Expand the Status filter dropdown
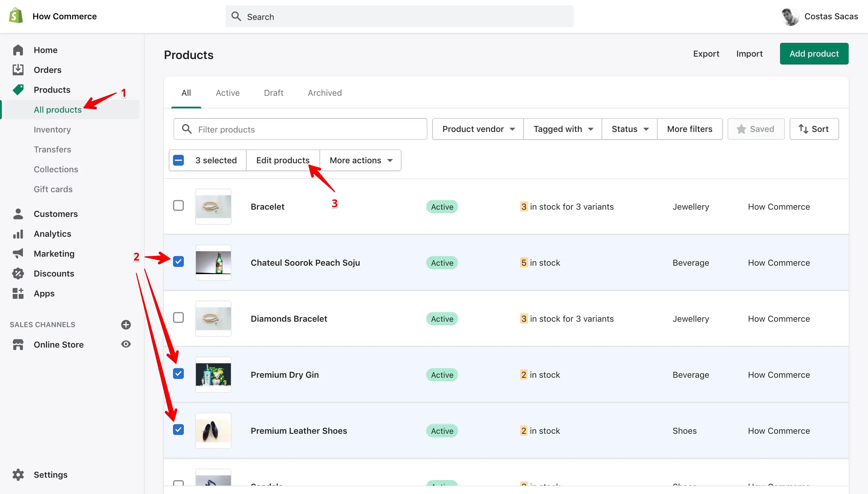 pos(630,129)
